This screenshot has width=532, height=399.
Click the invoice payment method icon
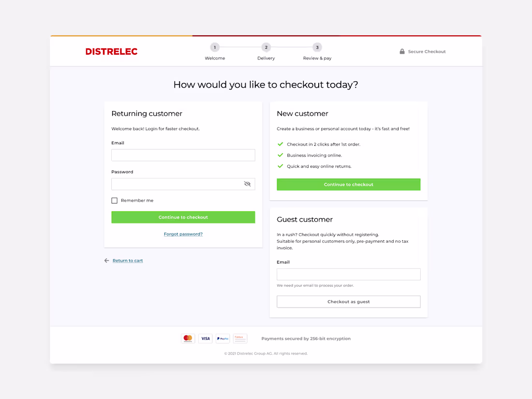pyautogui.click(x=240, y=338)
